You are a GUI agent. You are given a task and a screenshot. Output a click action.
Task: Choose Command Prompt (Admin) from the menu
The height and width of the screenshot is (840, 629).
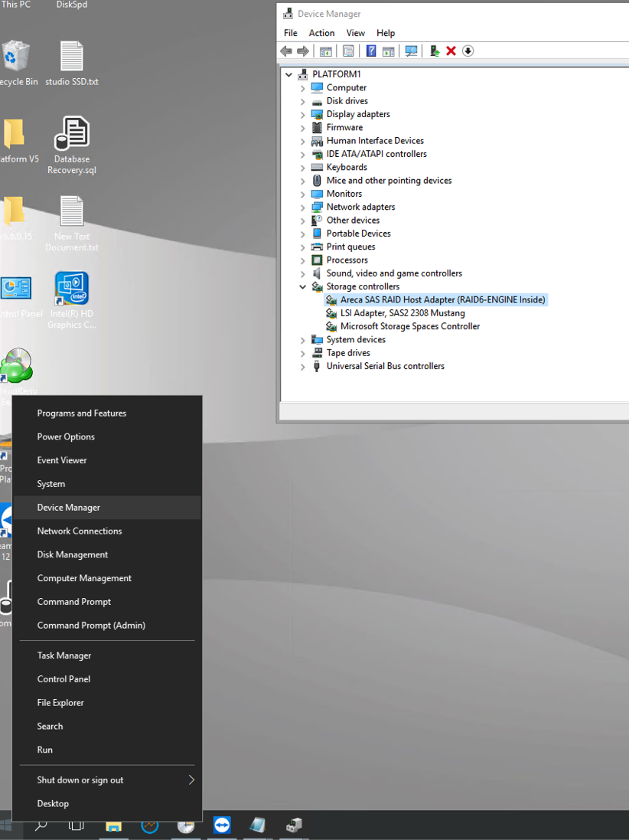[91, 625]
